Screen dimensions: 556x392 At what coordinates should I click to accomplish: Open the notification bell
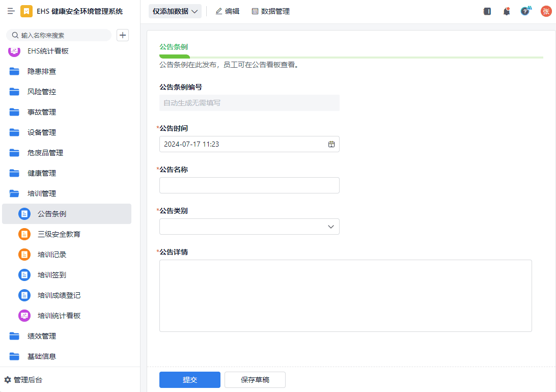click(506, 11)
